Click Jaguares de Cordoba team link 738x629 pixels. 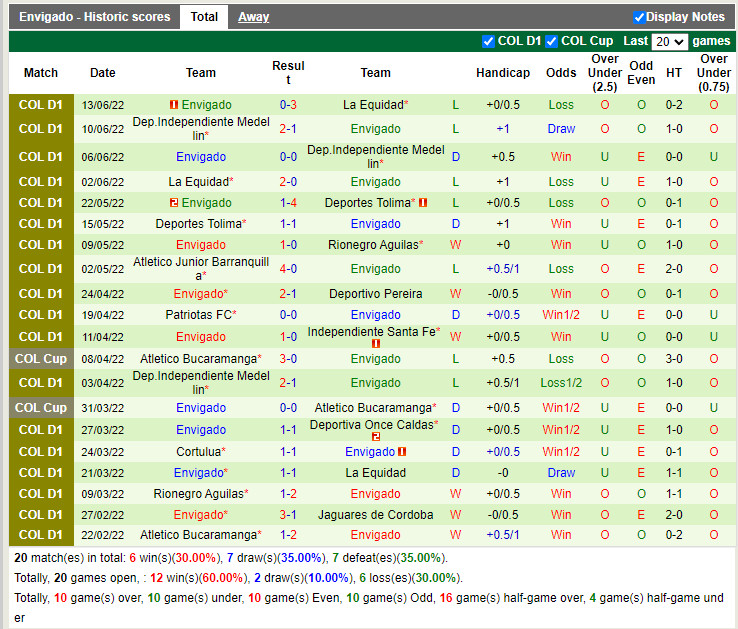point(375,515)
